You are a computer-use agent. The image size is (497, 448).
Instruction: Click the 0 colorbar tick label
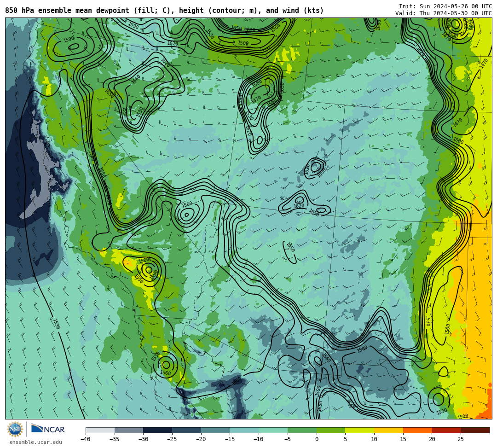click(x=317, y=439)
